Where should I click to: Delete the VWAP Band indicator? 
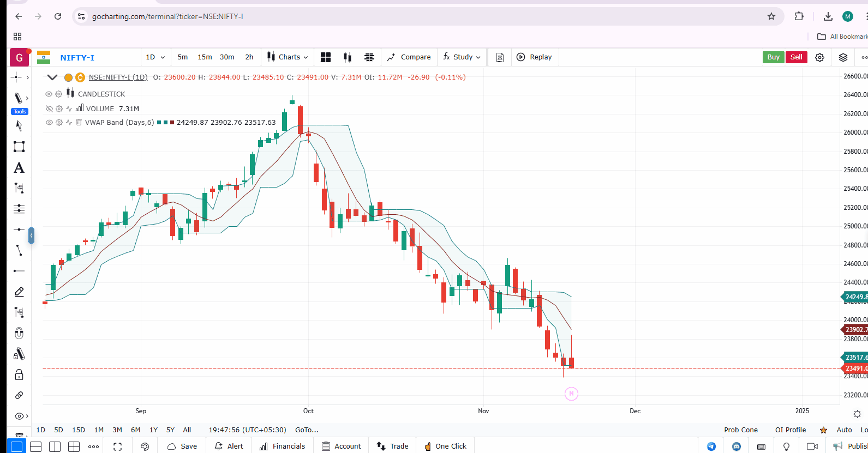click(x=79, y=123)
